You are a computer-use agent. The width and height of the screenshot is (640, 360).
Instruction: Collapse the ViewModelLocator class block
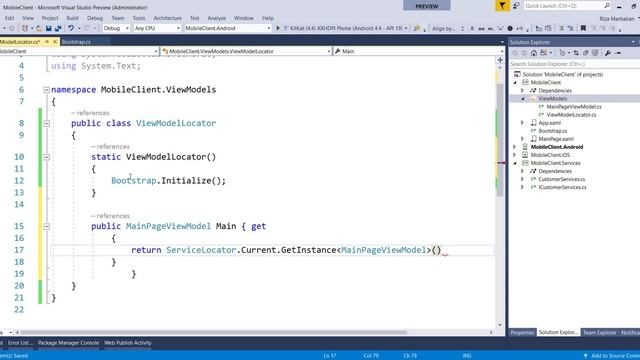[x=46, y=123]
